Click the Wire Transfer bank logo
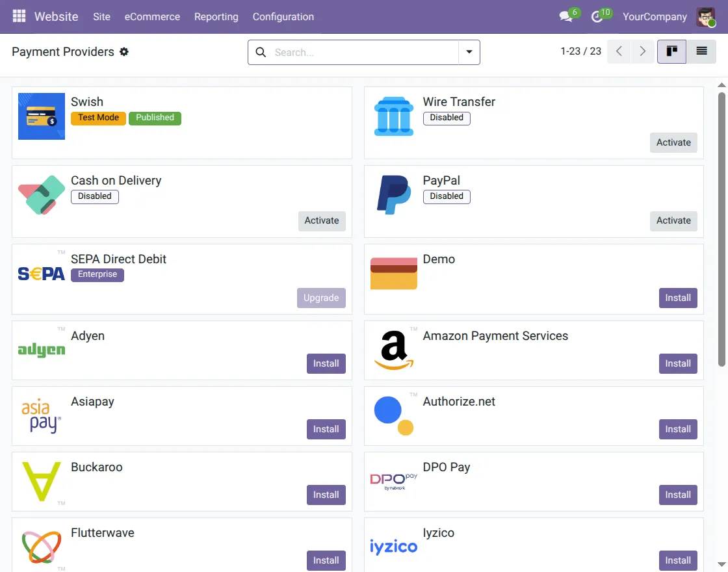 pyautogui.click(x=394, y=116)
